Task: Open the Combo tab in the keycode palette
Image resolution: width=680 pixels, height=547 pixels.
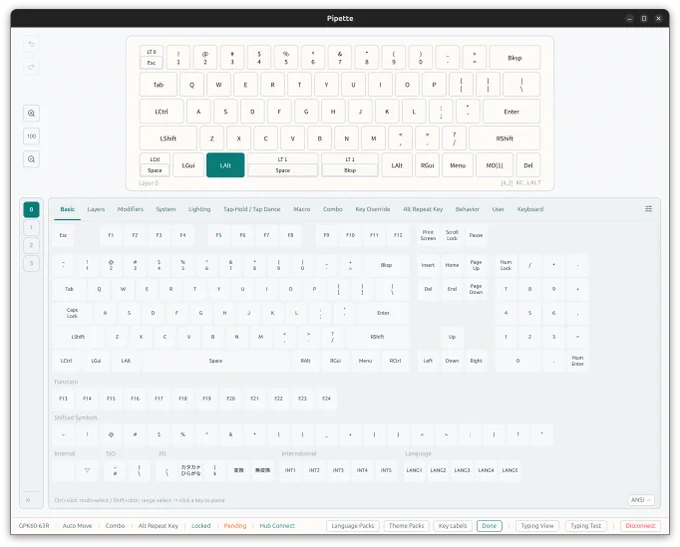Action: 333,209
